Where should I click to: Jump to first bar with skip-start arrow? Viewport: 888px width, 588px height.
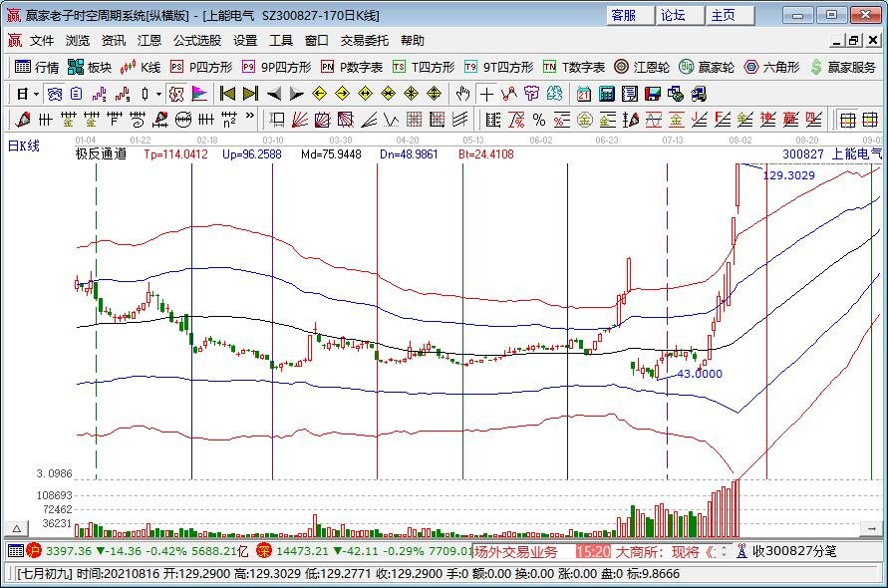227,94
